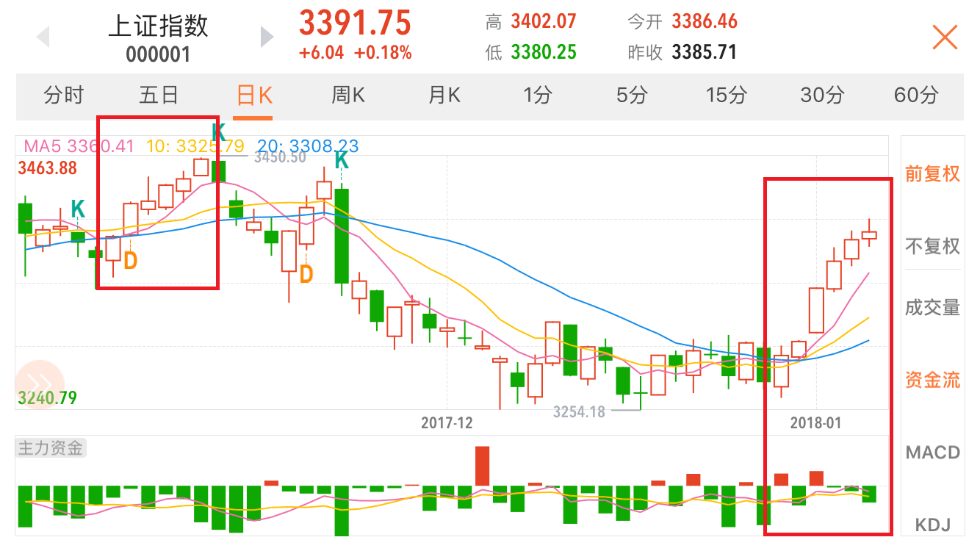Show 资金流 capital flow indicator

pos(932,380)
